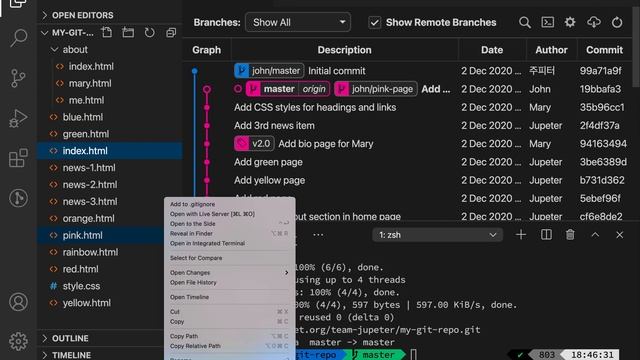Expand the Outline section

pos(70,338)
